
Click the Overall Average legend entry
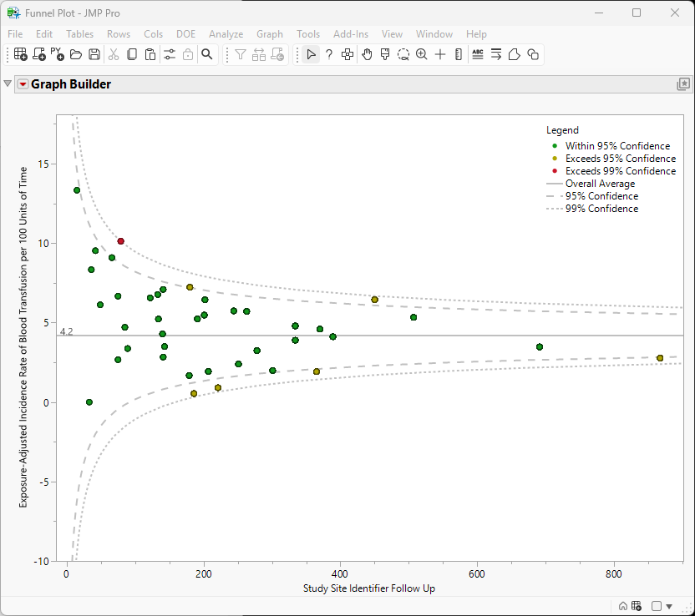pos(591,184)
